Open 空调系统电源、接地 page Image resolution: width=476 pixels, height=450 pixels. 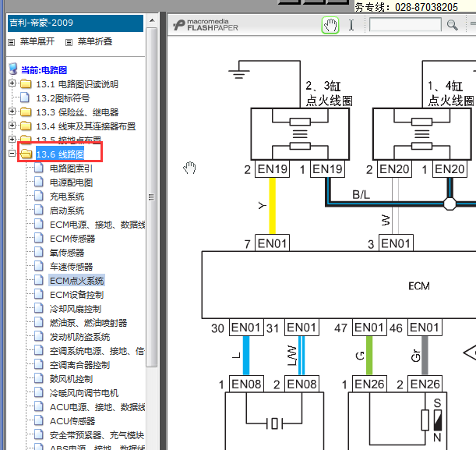(97, 351)
